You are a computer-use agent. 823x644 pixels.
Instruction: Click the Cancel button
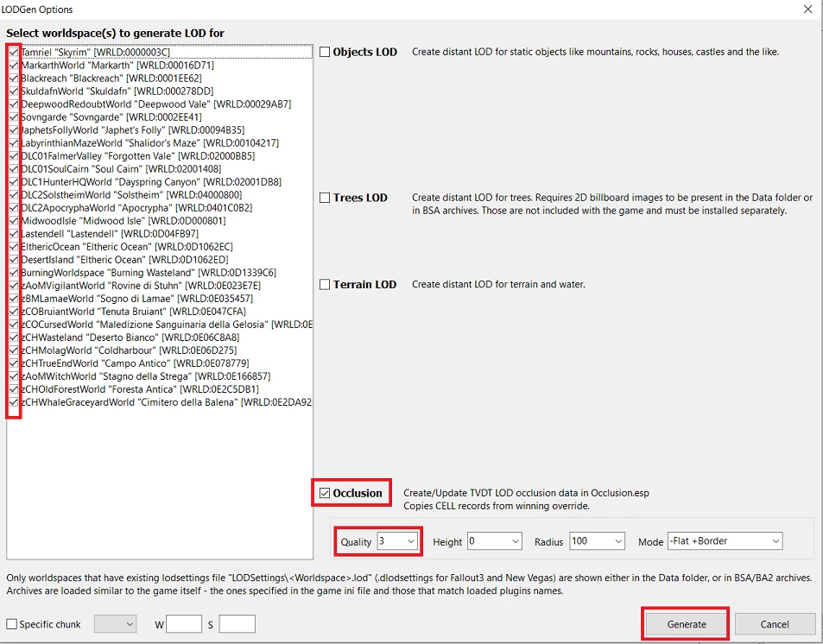tap(775, 624)
